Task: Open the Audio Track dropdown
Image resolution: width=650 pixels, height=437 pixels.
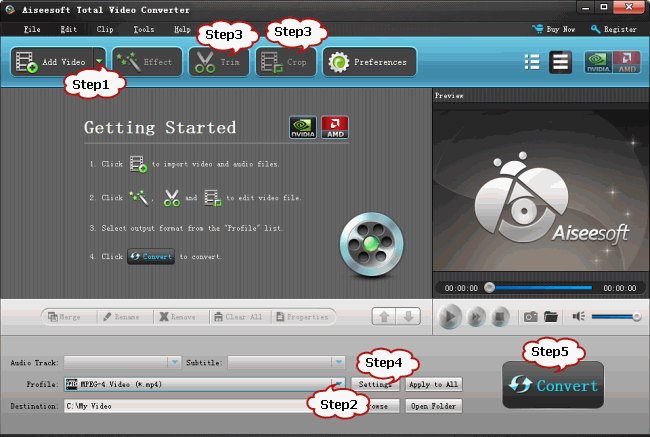Action: point(122,362)
